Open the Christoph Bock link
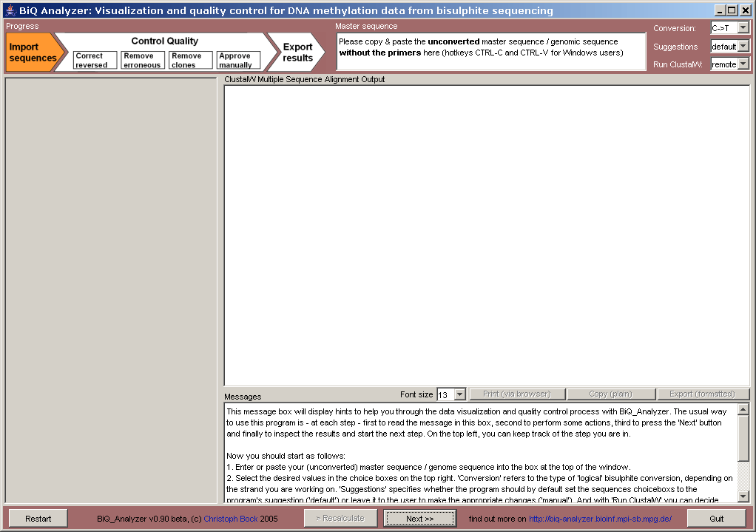Screen dimensions: 756x532 pos(231,519)
